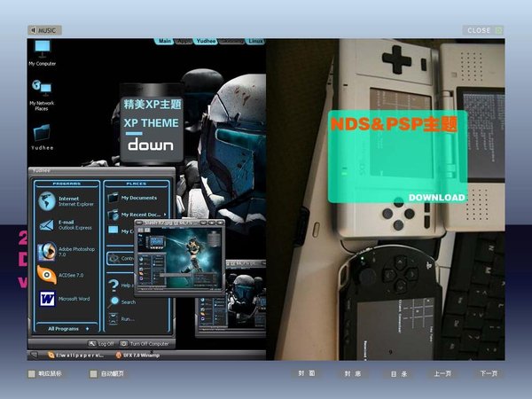Click the taskbar start button icon
The image size is (532, 399).
pyautogui.click(x=34, y=356)
